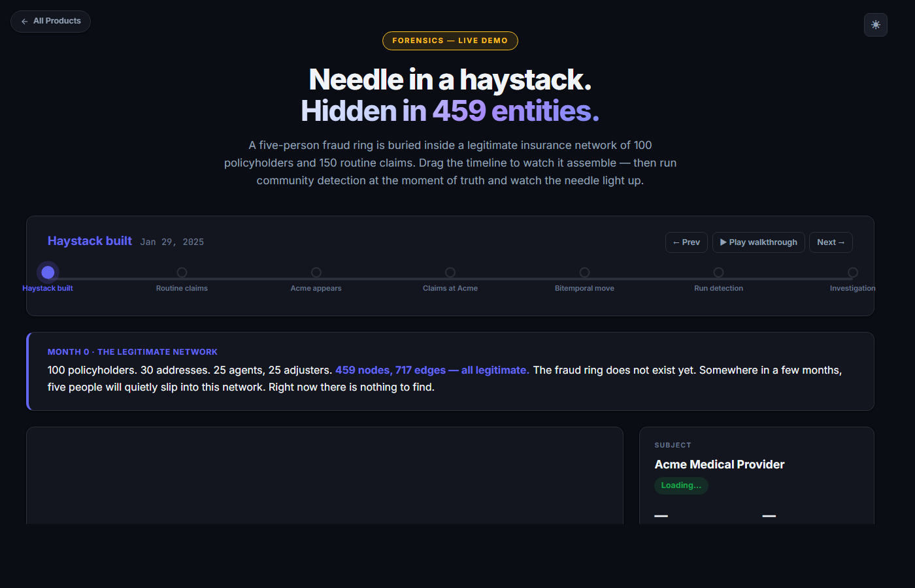Click the Jan 29, 2025 date label
Image resolution: width=915 pixels, height=588 pixels.
tap(172, 242)
